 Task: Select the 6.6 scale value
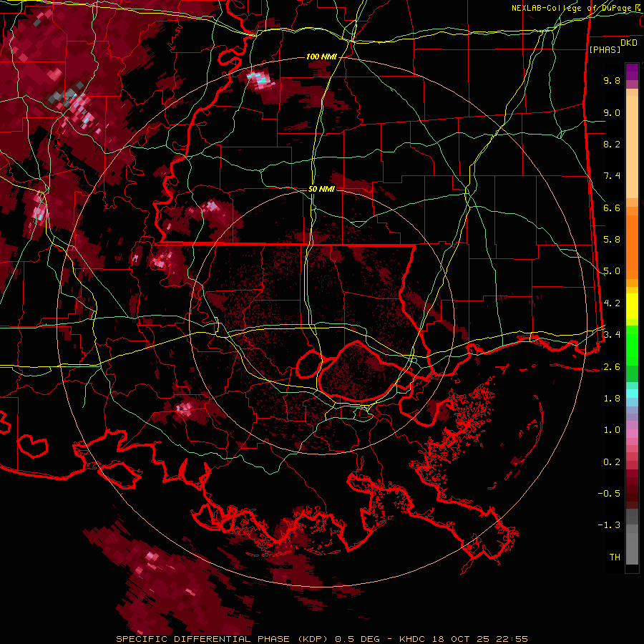[612, 208]
